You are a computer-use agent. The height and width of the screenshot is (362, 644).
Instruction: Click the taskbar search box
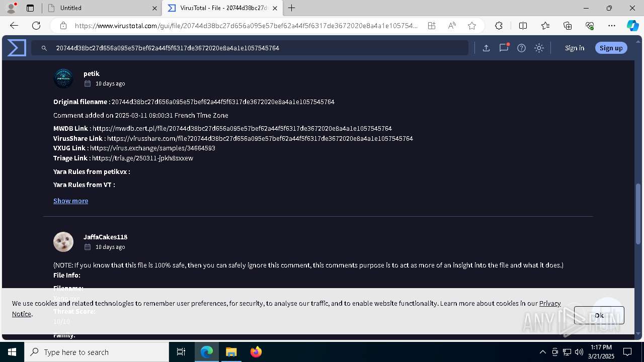click(x=97, y=352)
